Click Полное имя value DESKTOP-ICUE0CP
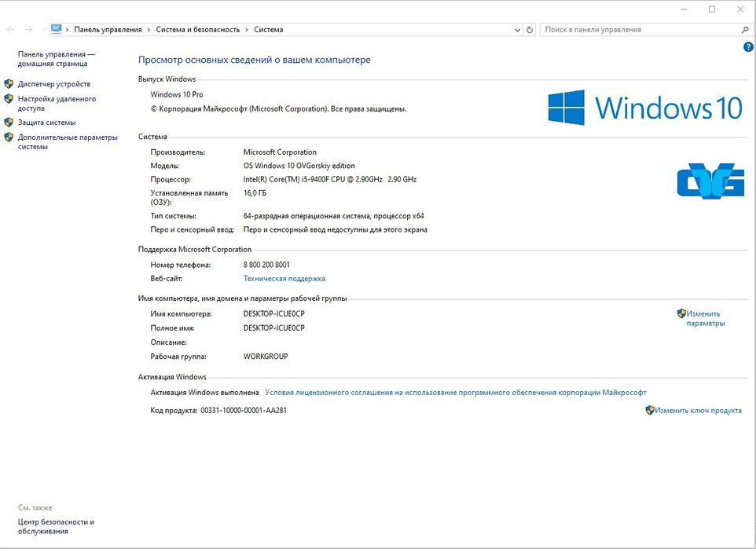This screenshot has width=756, height=549. pyautogui.click(x=273, y=328)
